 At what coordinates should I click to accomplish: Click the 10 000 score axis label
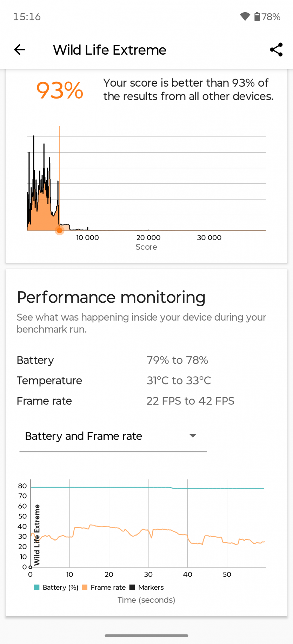coord(87,237)
